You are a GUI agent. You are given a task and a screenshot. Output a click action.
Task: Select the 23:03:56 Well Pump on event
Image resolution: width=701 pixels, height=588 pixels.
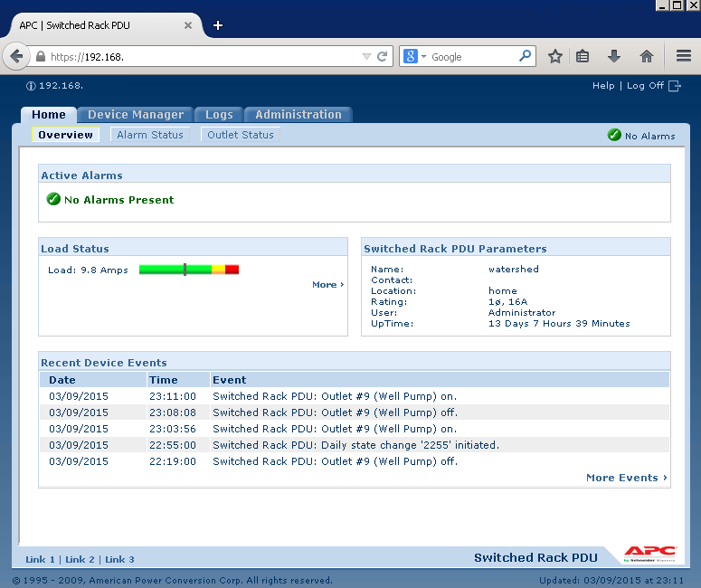coord(355,429)
